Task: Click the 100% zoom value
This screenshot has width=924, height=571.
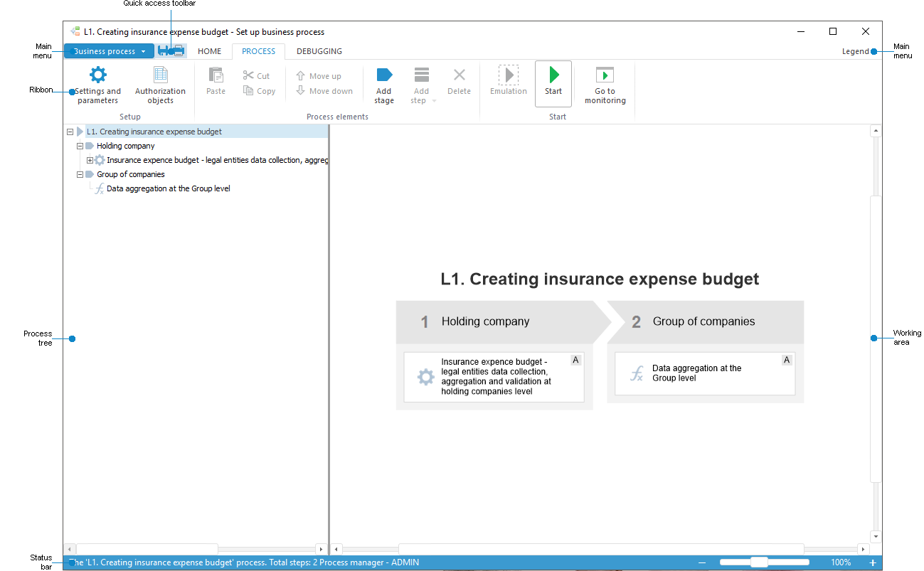Action: pyautogui.click(x=841, y=562)
